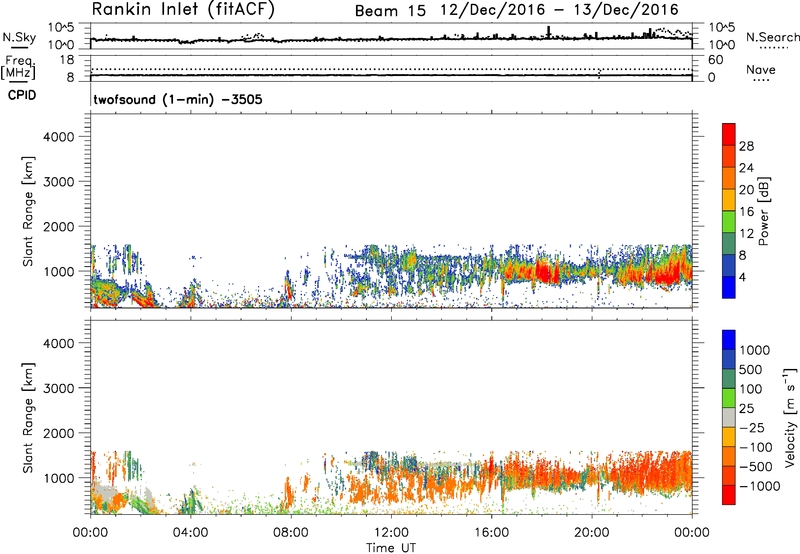Click the '16:00' time axis tick label
Image resolution: width=800 pixels, height=554 pixels.
(491, 533)
